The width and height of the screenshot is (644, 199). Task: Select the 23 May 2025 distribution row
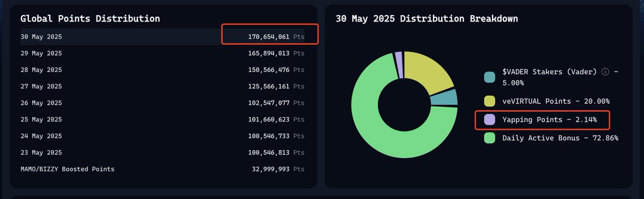coord(163,152)
